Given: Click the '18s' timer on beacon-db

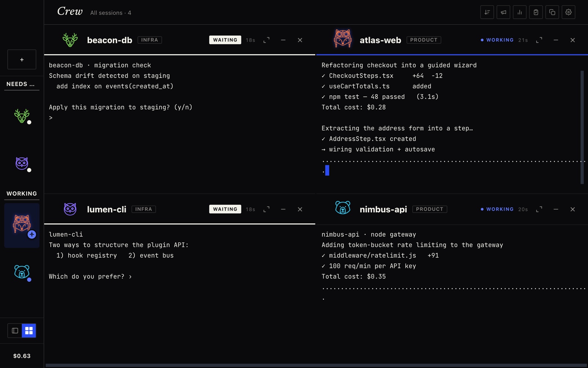Looking at the screenshot, I should (251, 40).
